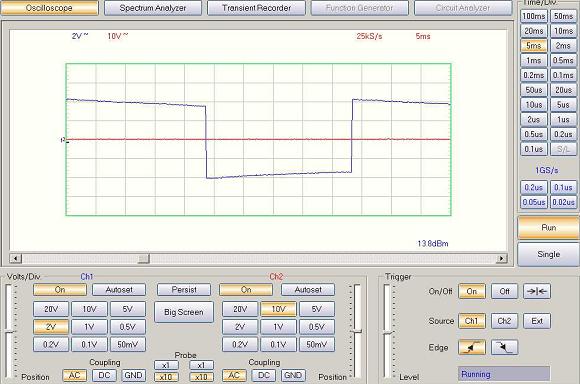
Task: Set Ch2 volts/div to 5V
Action: [x=317, y=309]
